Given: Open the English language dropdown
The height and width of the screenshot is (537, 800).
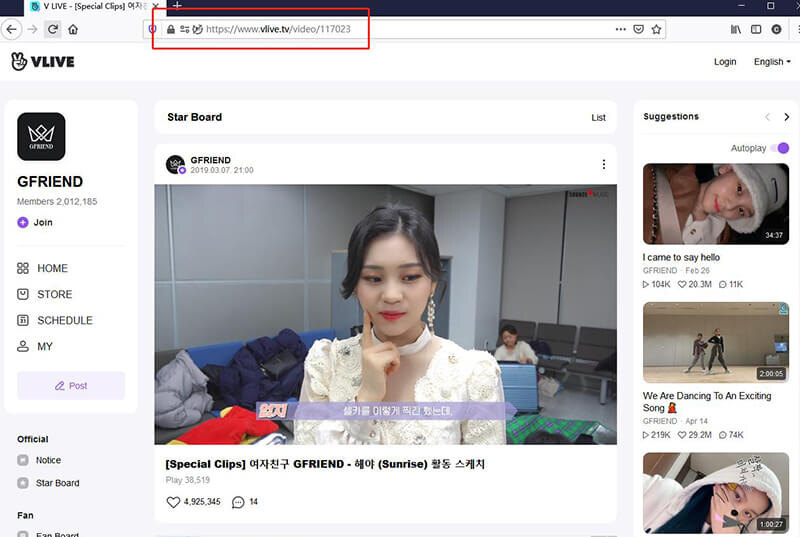Looking at the screenshot, I should [772, 62].
